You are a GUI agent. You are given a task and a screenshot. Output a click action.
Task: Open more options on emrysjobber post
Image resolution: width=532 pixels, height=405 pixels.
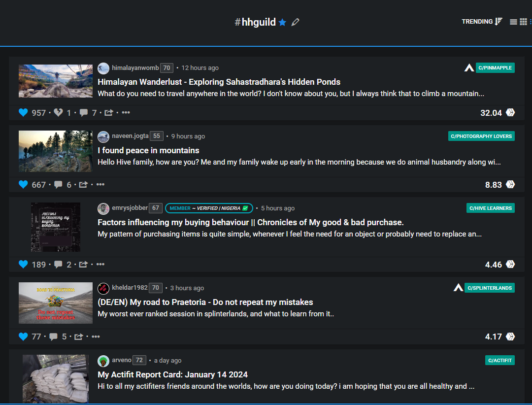click(100, 264)
